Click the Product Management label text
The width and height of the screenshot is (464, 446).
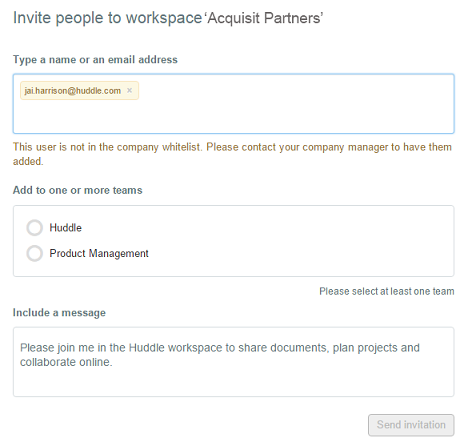(x=99, y=253)
